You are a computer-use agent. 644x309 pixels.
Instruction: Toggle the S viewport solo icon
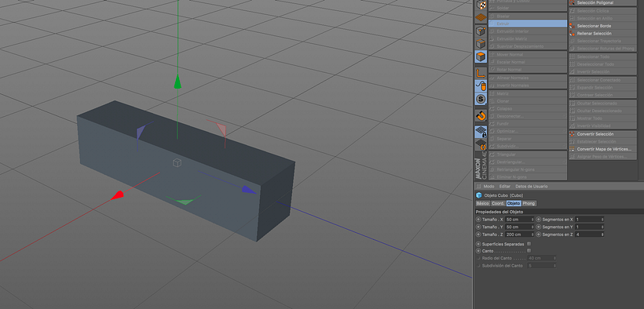(481, 99)
